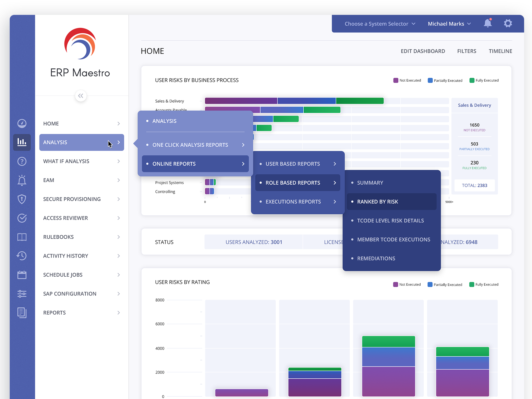Click the shield Secure Provisioning icon
532x399 pixels.
pyautogui.click(x=22, y=199)
